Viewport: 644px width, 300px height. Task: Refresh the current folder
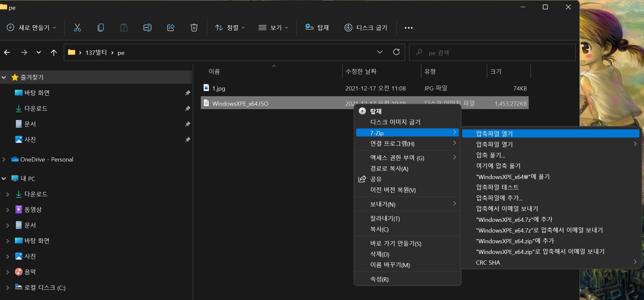[x=396, y=52]
